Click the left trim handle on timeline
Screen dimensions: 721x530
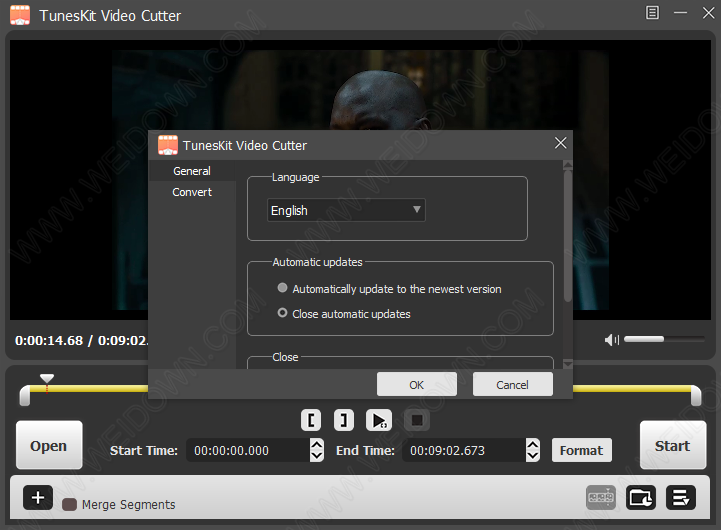[x=25, y=396]
